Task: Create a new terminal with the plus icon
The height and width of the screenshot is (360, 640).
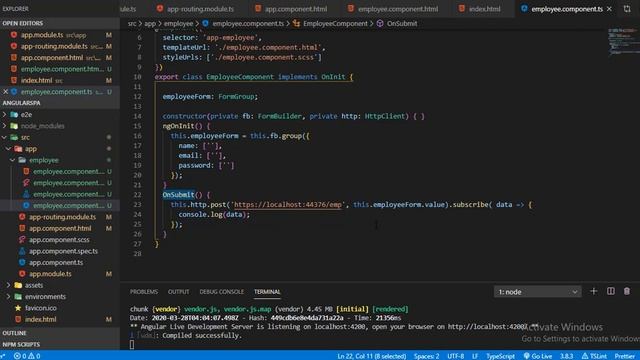Action: (x=594, y=291)
